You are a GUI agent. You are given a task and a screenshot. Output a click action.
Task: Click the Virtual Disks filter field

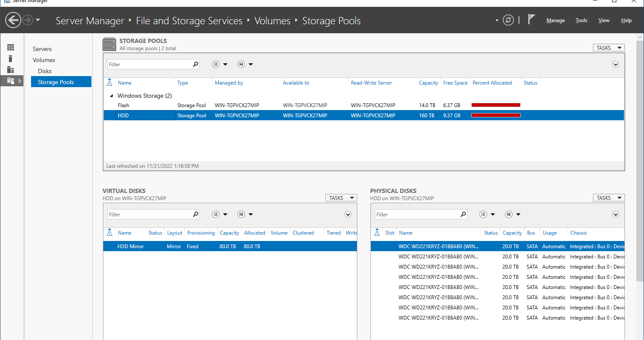pos(149,214)
